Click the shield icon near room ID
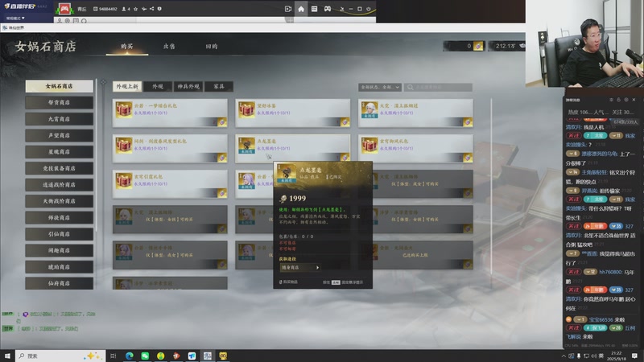The image size is (644, 362). [x=159, y=9]
